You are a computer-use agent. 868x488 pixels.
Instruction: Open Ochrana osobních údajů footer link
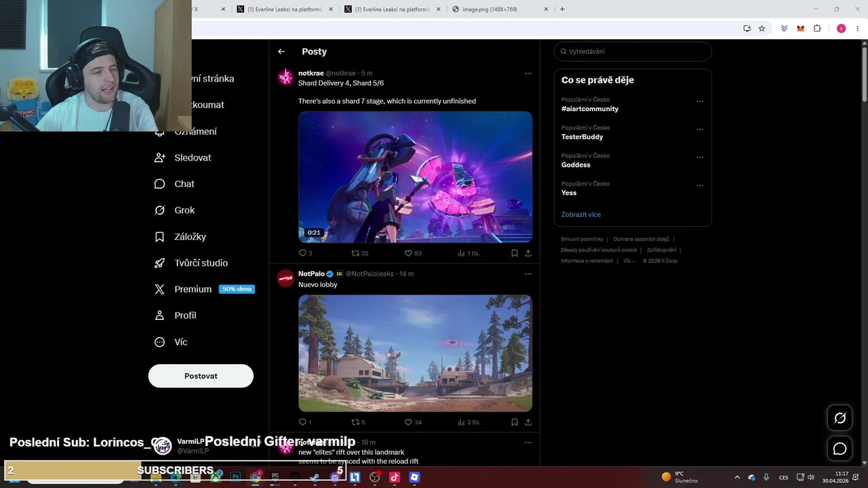coord(642,239)
